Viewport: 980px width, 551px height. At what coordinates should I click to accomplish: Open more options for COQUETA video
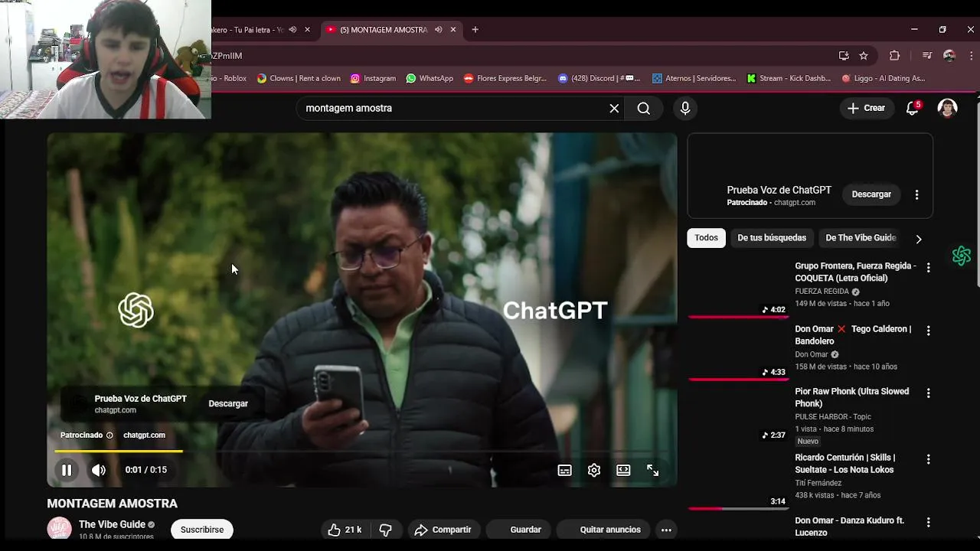[x=928, y=268]
